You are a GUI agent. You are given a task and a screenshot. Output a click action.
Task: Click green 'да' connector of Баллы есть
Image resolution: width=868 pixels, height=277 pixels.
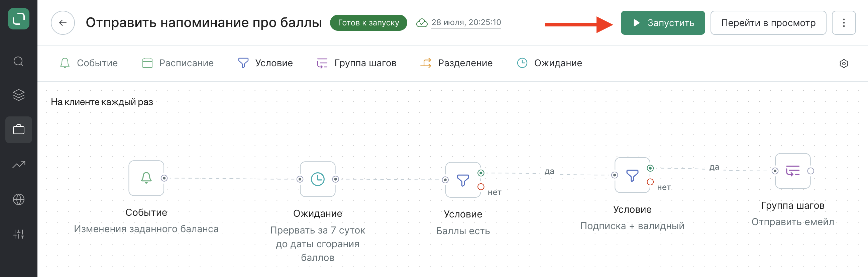coord(481,173)
